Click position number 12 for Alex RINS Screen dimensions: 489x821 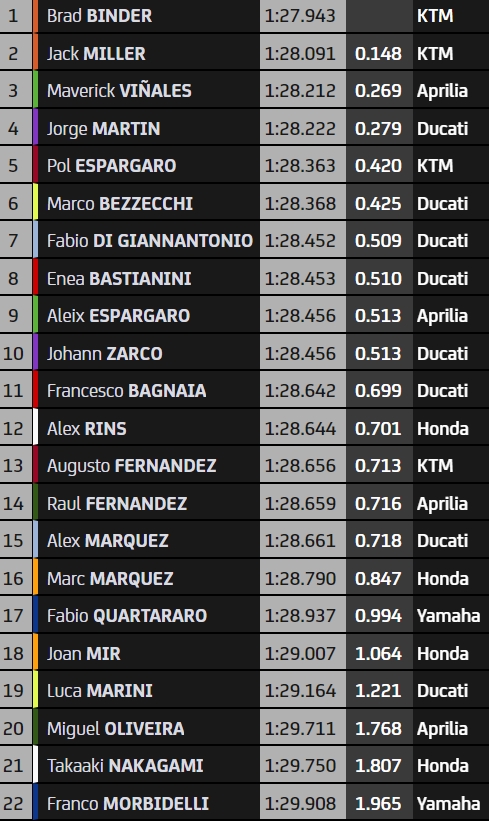coord(14,428)
